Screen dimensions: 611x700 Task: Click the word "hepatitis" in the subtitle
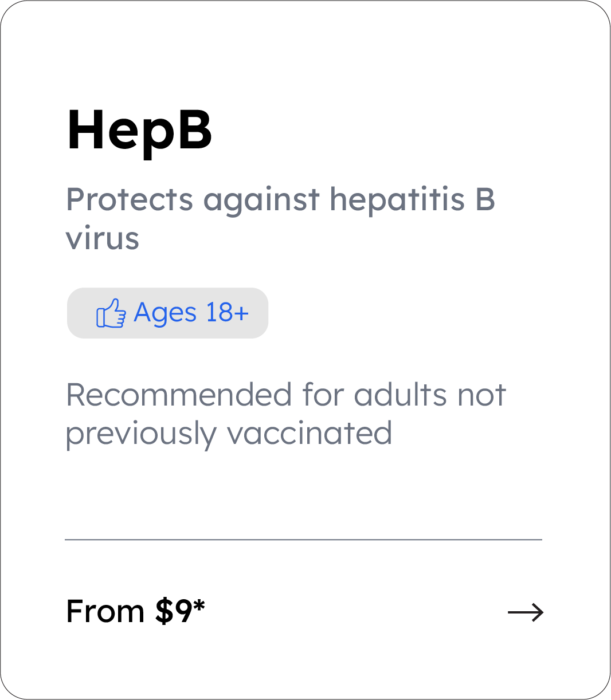click(x=397, y=199)
